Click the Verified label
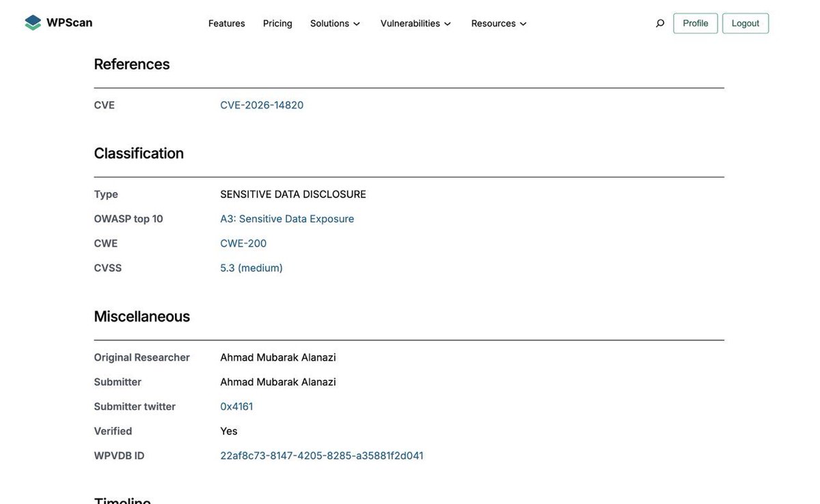Viewport: 820px width, 504px height. point(113,432)
